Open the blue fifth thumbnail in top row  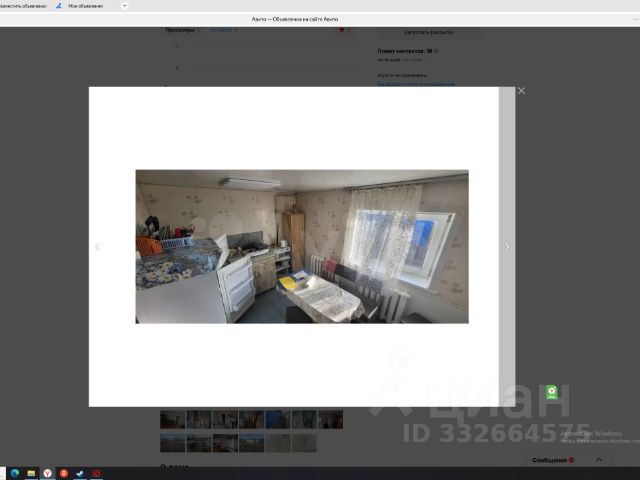[278, 420]
